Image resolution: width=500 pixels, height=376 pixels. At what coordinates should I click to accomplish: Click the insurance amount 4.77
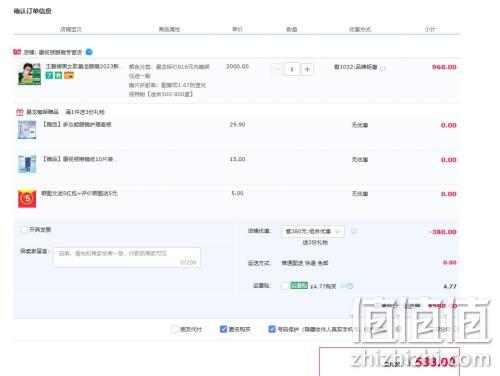[450, 286]
